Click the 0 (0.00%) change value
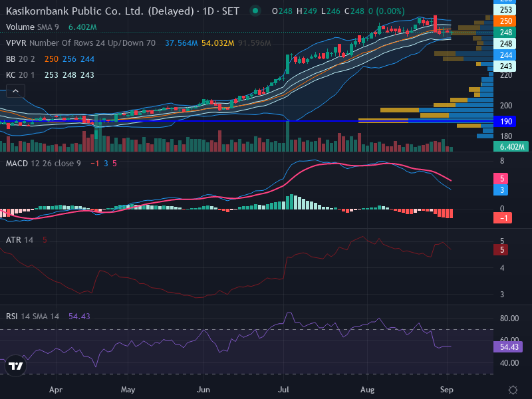The image size is (532, 399). click(x=386, y=11)
